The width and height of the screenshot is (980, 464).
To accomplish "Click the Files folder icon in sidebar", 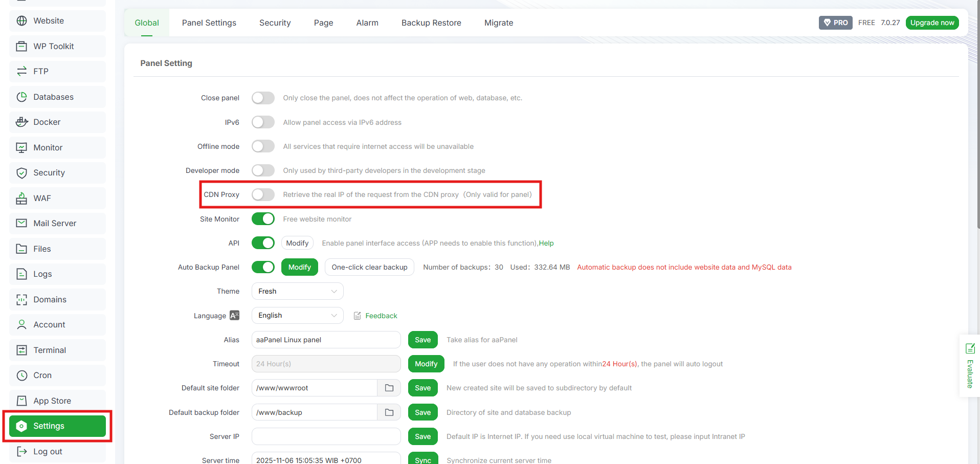I will 21,249.
